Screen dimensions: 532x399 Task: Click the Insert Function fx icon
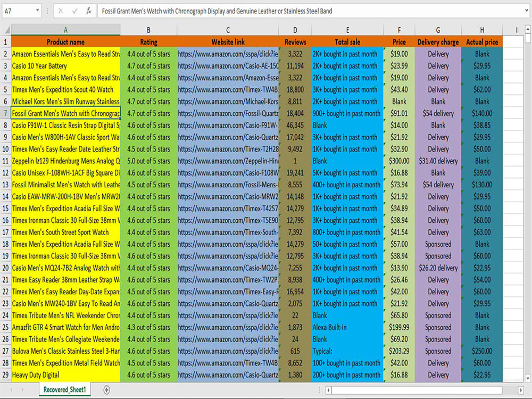click(88, 11)
